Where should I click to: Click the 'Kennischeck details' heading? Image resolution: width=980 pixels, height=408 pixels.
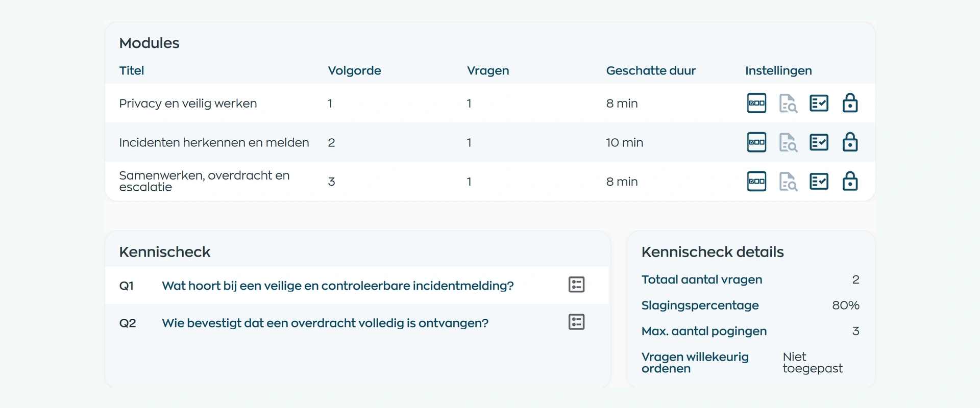coord(713,252)
